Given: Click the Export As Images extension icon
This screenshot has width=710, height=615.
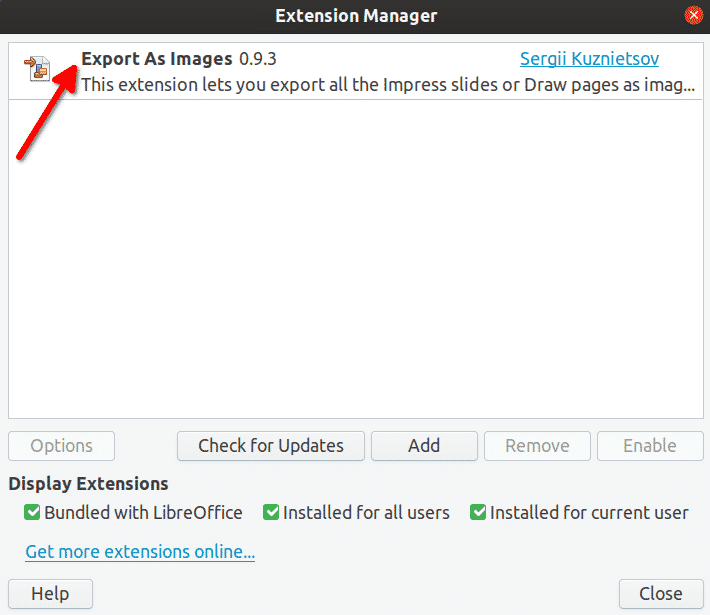Looking at the screenshot, I should [x=38, y=68].
